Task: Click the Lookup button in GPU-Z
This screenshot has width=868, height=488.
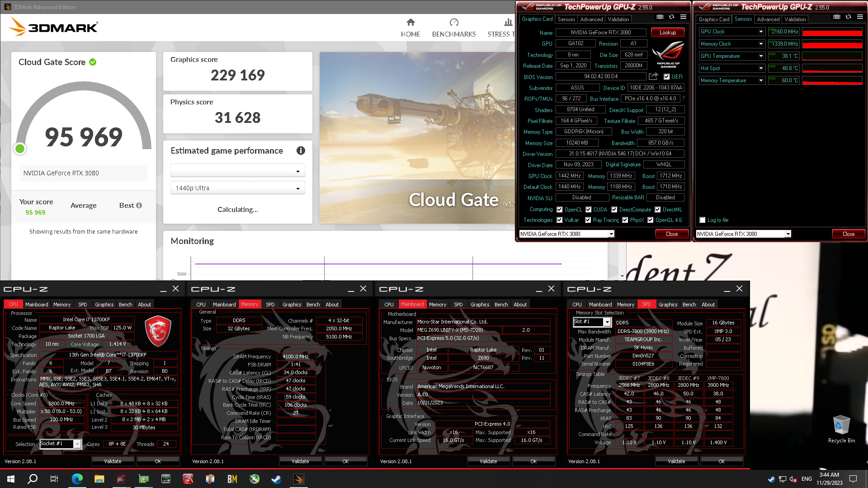Action: point(668,33)
